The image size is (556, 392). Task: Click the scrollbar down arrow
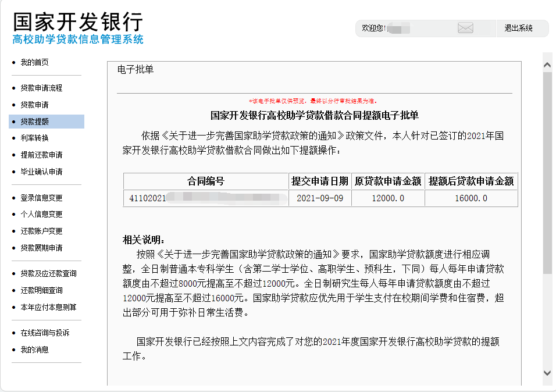pos(547,373)
